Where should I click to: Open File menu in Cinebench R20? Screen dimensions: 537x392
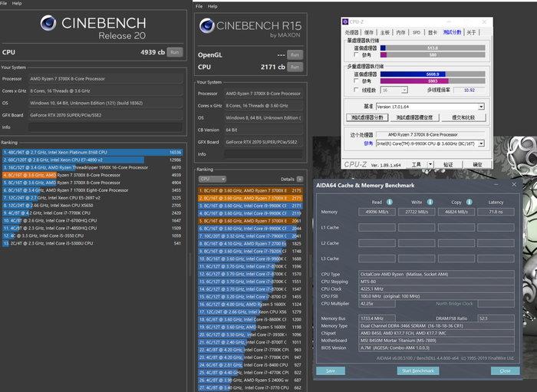click(x=3, y=3)
